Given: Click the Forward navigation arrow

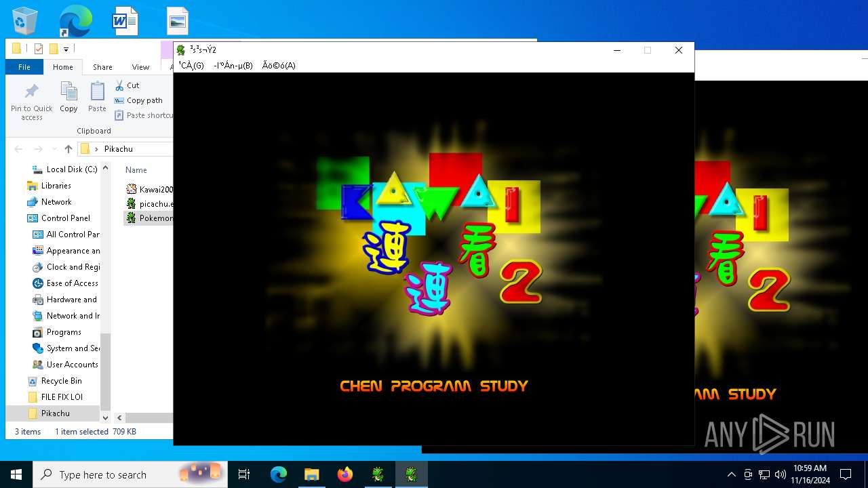Looking at the screenshot, I should click(x=38, y=149).
